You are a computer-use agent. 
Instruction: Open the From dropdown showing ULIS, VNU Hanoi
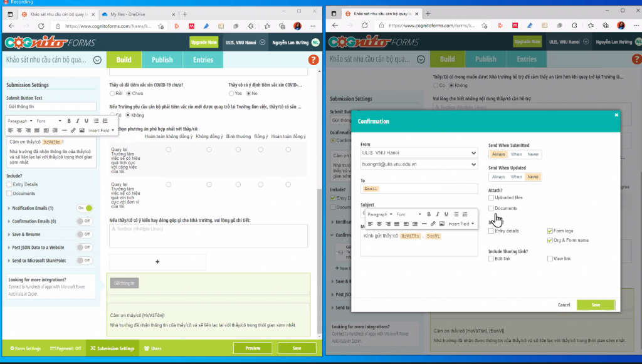[x=419, y=153]
